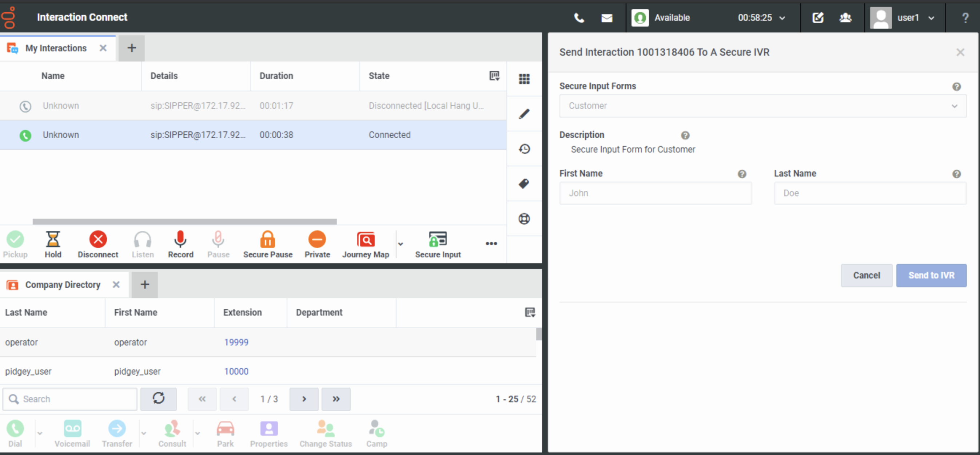Toggle Secure Pause on the recording
This screenshot has height=455, width=980.
click(268, 244)
